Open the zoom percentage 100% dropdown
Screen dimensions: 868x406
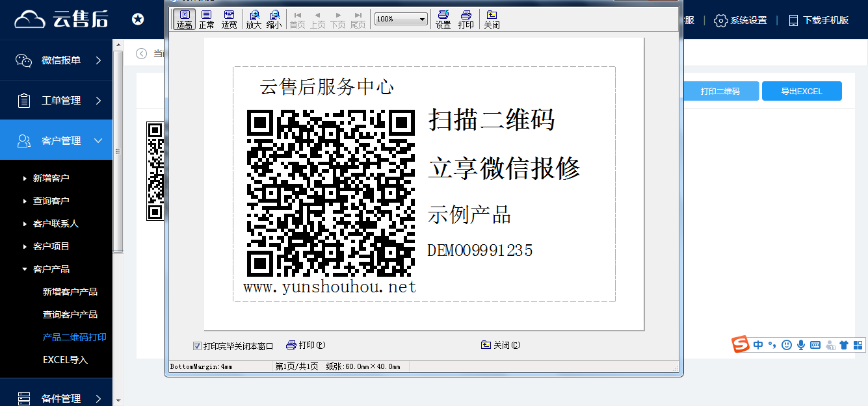pos(401,19)
